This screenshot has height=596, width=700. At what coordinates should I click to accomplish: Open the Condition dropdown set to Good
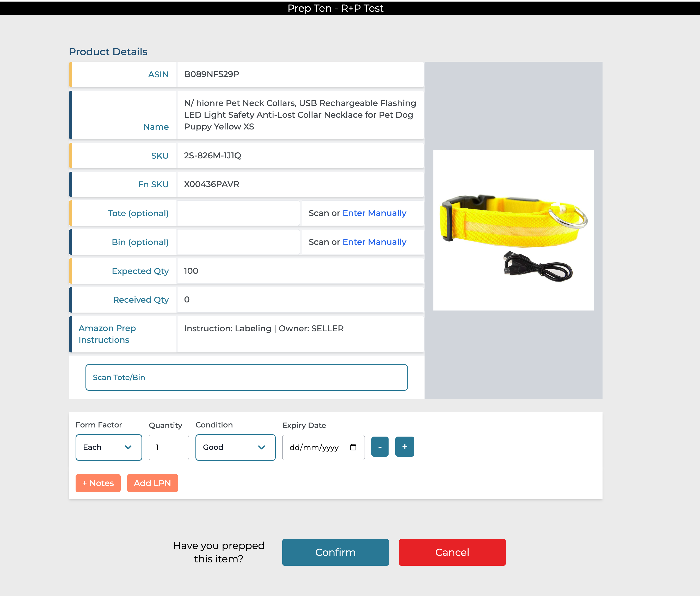(235, 447)
